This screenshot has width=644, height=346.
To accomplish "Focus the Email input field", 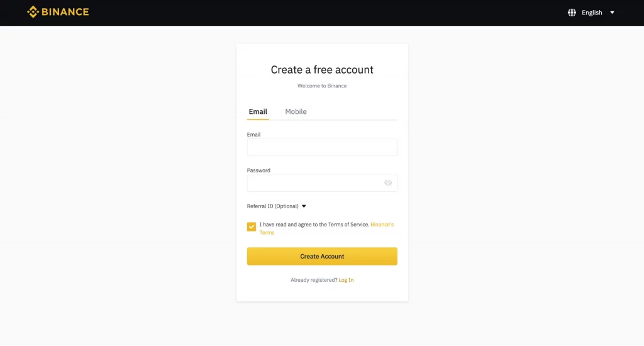I will pyautogui.click(x=322, y=147).
